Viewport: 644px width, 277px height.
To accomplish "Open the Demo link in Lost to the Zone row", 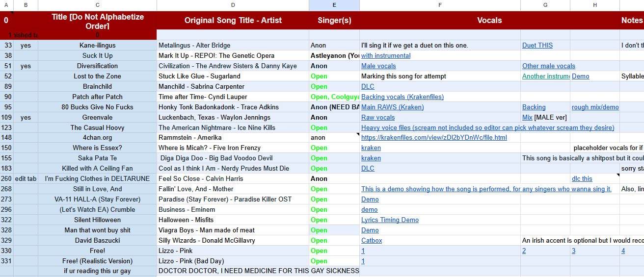I will pyautogui.click(x=581, y=76).
